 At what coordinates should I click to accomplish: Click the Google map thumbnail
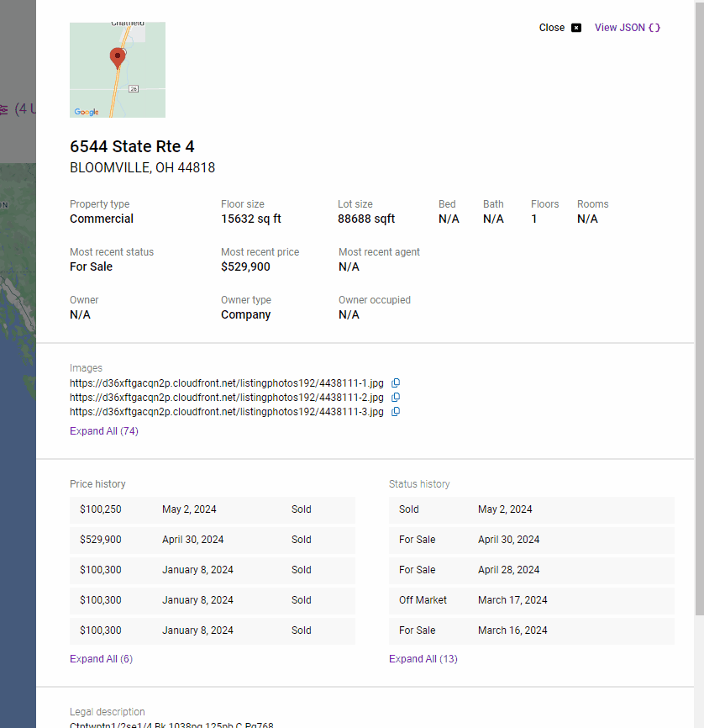tap(118, 70)
